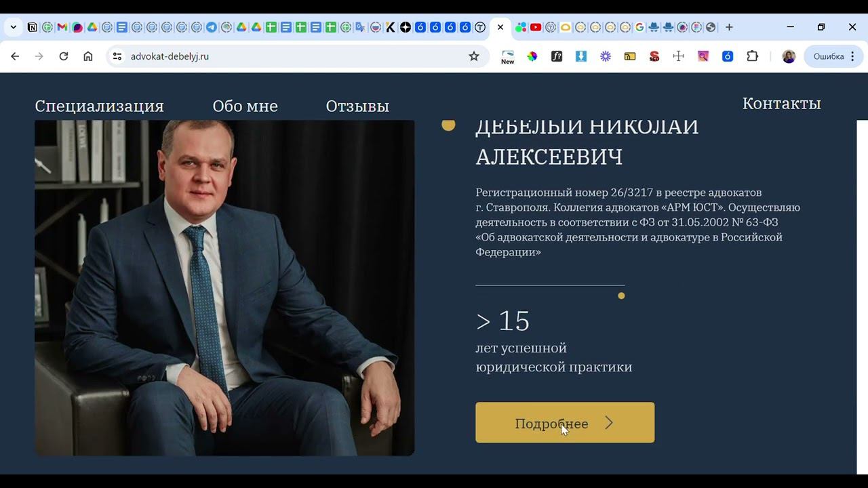Open the tab search dropdown arrow
Screen dimensions: 868x488
14,27
